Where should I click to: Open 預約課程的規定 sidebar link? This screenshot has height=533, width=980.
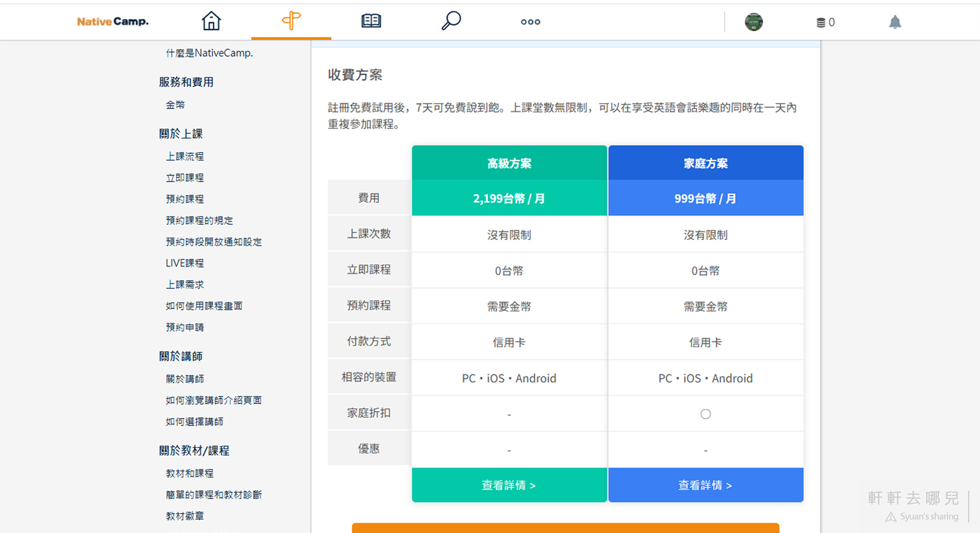(199, 220)
